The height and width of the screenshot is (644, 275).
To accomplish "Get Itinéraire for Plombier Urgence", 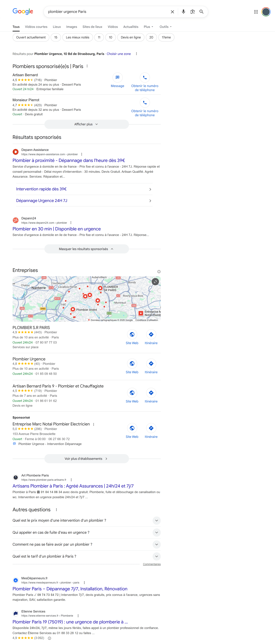I will click(151, 363).
